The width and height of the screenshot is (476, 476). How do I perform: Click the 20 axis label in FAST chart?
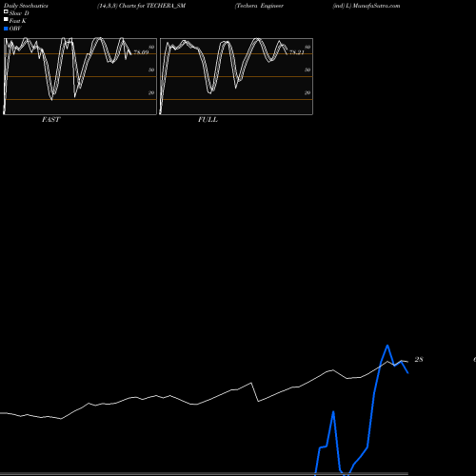pos(151,92)
